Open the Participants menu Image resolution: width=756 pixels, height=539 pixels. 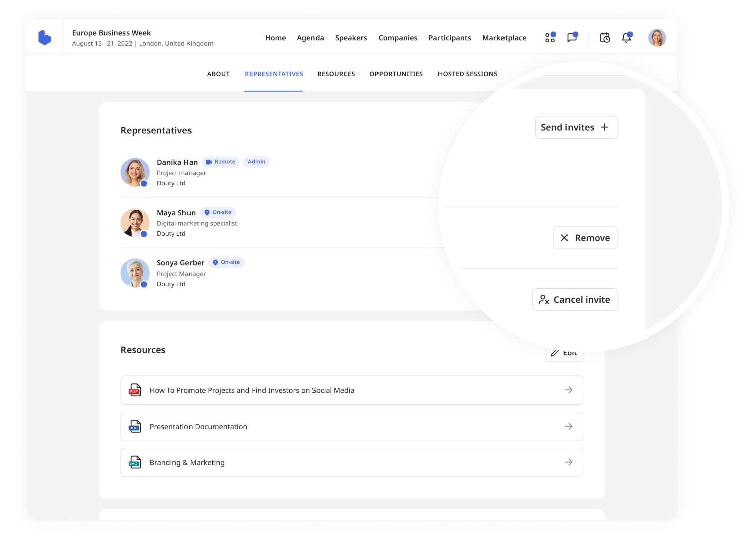click(450, 38)
